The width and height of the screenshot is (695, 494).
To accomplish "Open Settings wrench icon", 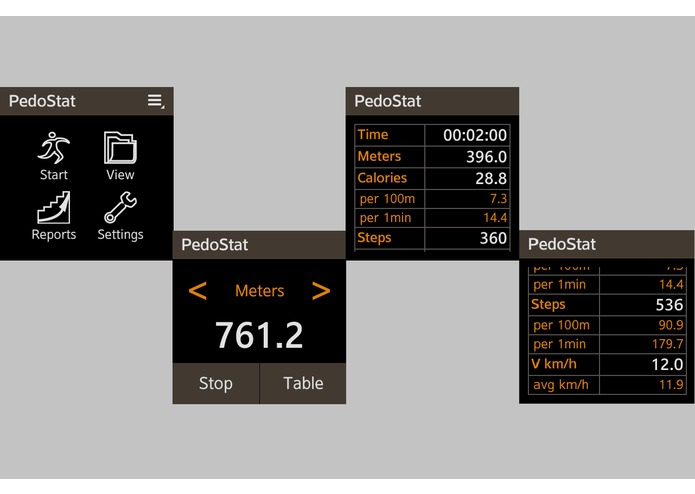I will coord(120,207).
